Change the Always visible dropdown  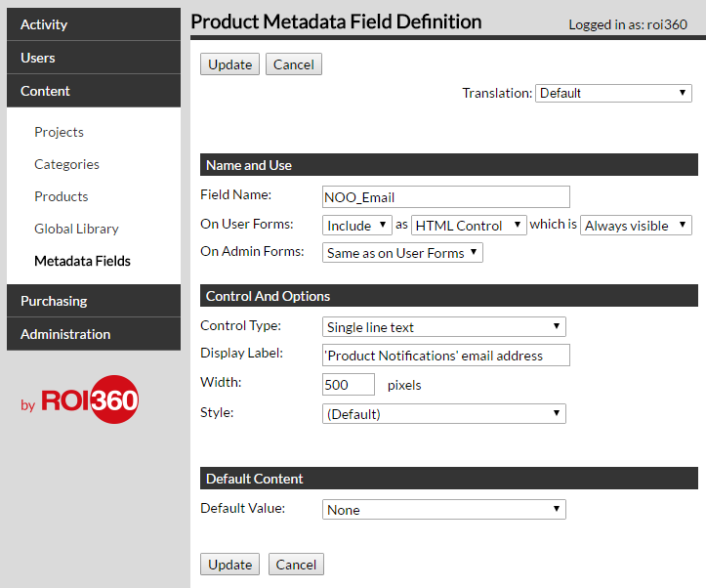tap(636, 226)
